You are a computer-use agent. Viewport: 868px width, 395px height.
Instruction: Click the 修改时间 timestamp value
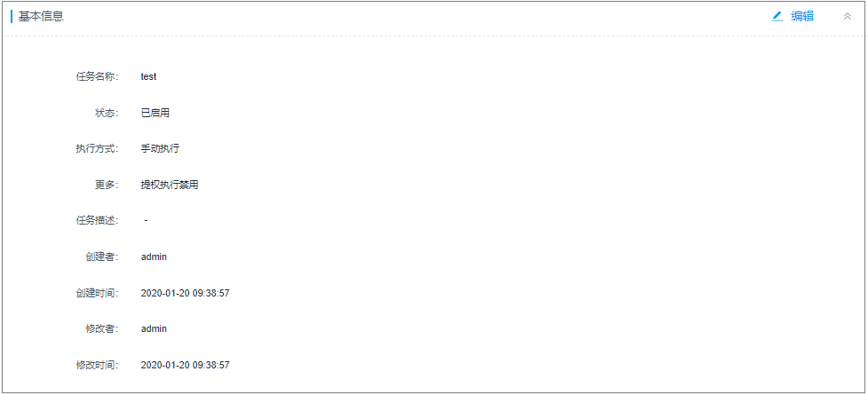[x=185, y=365]
